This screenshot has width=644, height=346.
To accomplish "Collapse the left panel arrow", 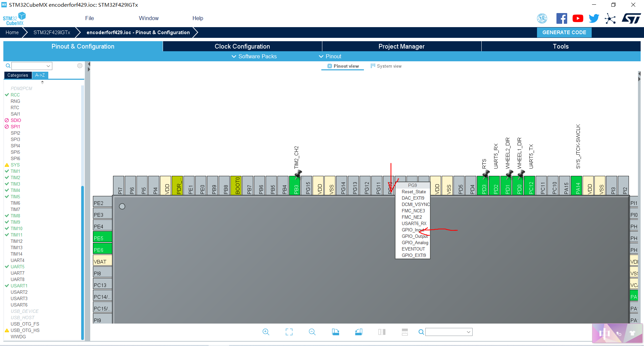I will 89,64.
